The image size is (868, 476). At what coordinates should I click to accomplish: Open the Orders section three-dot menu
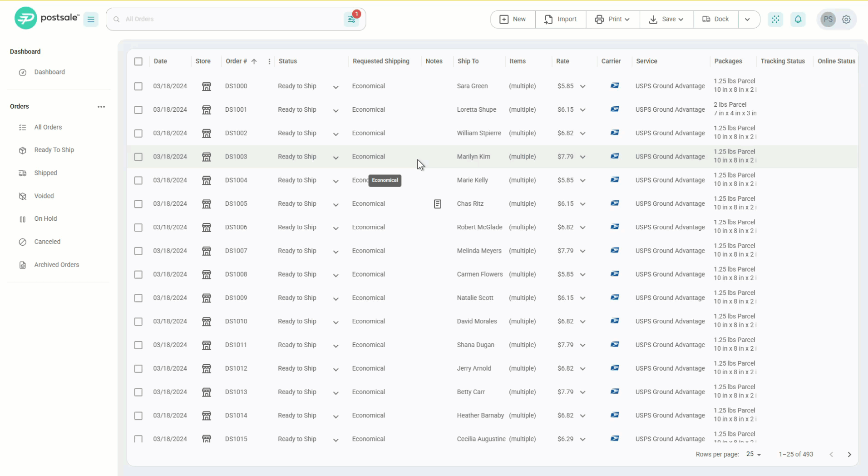click(101, 106)
